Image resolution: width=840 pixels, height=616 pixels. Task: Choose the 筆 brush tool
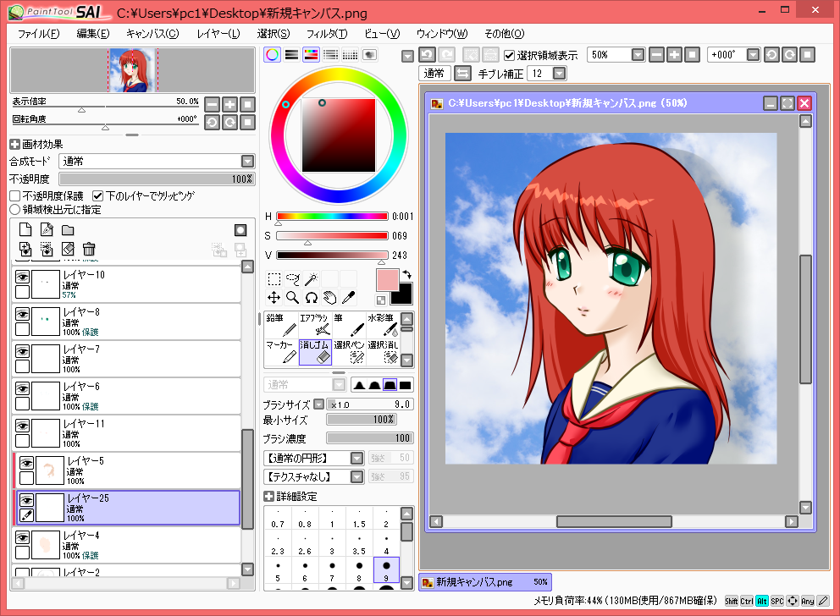pos(349,326)
